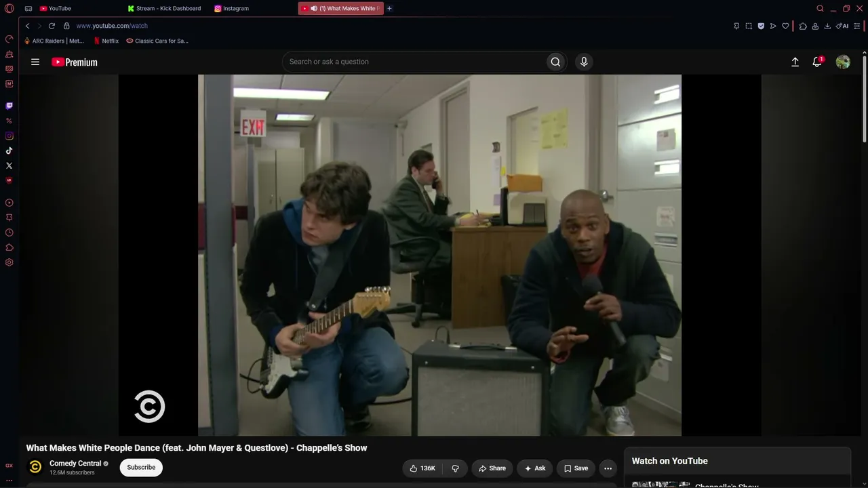Open the percent deals icon in sidebar

9,121
